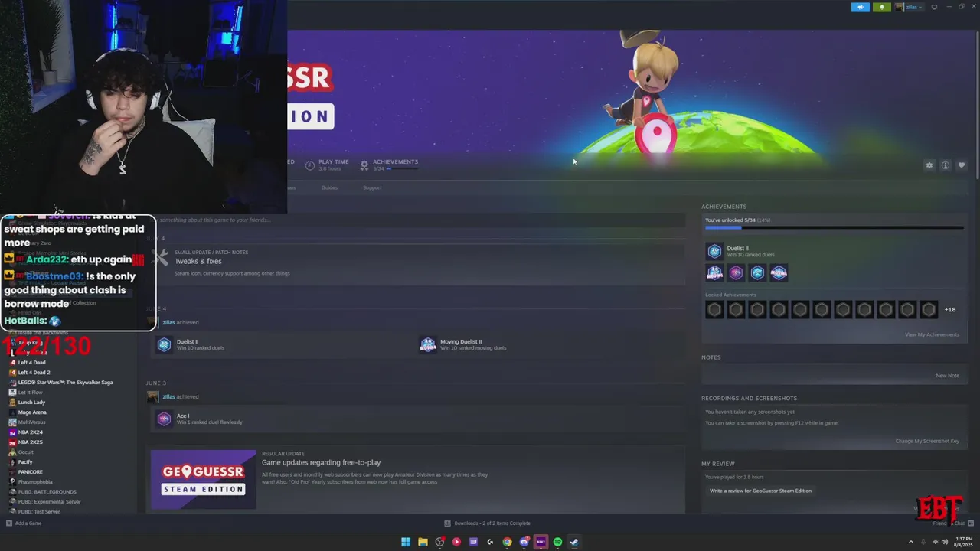Click the Ace I achievement icon
Image resolution: width=980 pixels, height=551 pixels.
coord(163,419)
